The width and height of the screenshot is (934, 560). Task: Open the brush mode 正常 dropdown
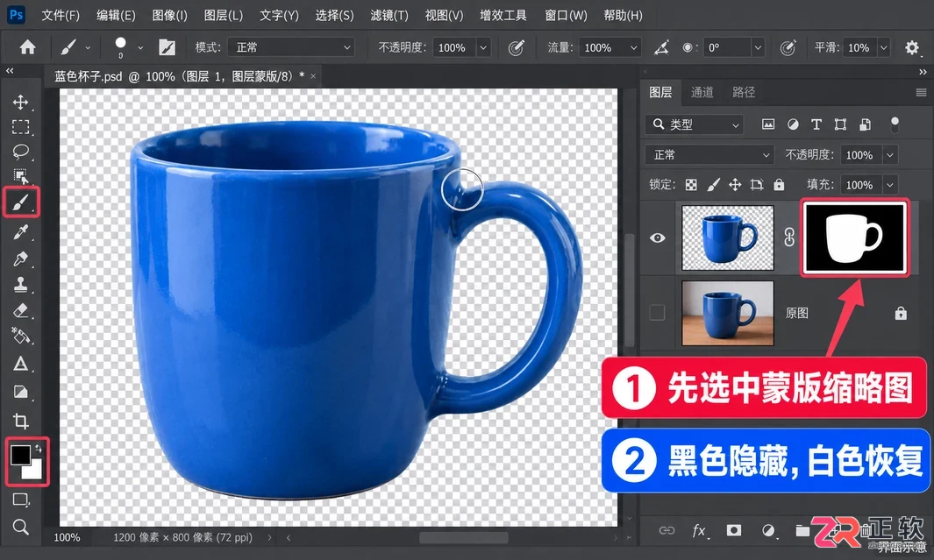click(292, 47)
